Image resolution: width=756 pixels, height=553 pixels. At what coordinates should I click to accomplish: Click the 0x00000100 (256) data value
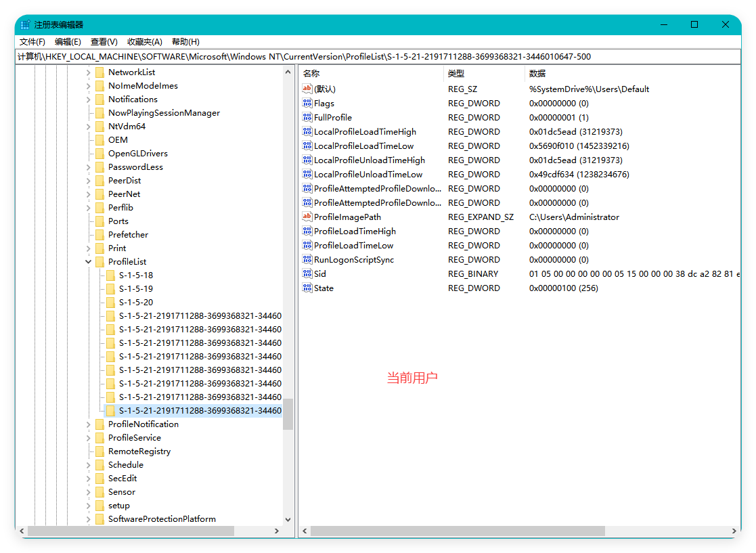click(x=563, y=288)
